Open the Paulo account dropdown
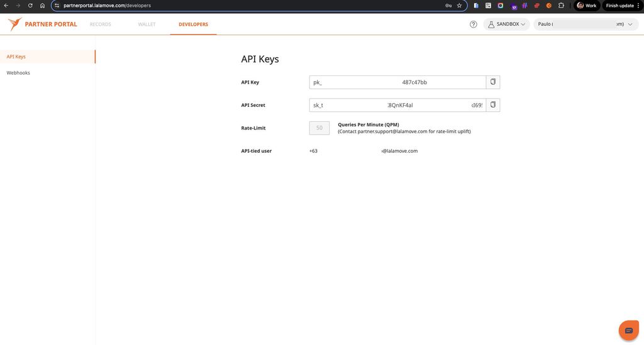This screenshot has height=345, width=644. (x=584, y=25)
